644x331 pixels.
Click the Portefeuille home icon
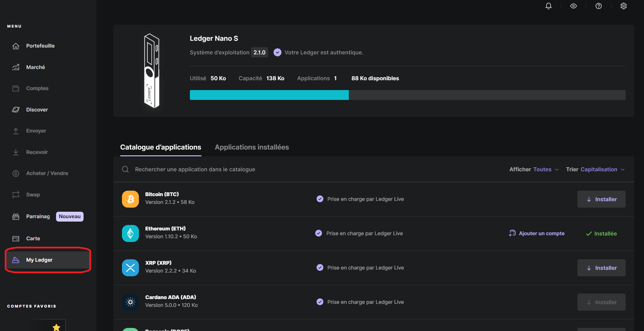16,46
